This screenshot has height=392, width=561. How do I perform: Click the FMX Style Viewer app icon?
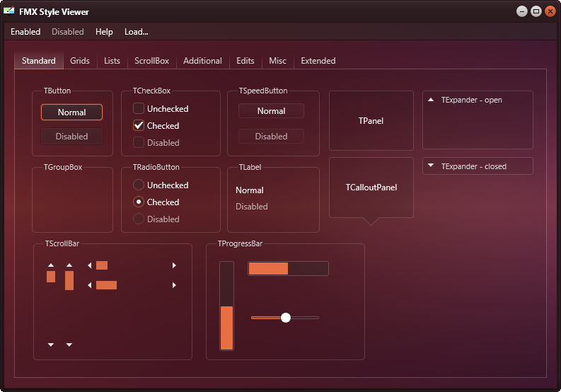9,11
